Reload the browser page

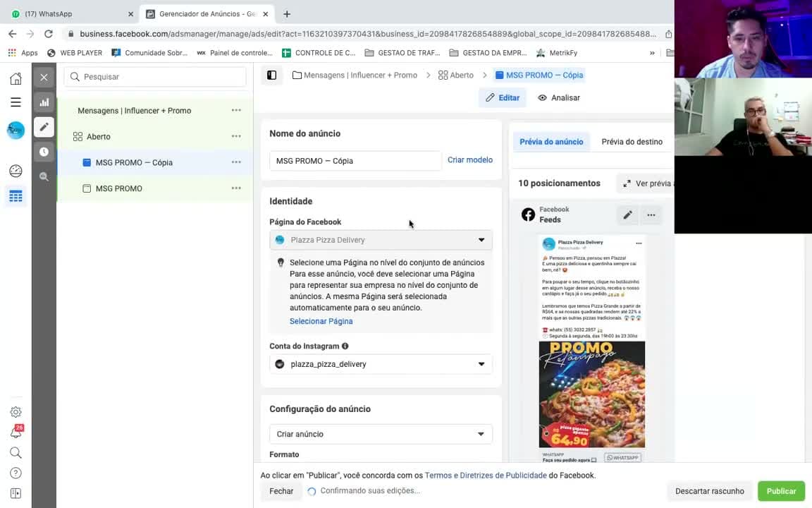click(x=48, y=34)
